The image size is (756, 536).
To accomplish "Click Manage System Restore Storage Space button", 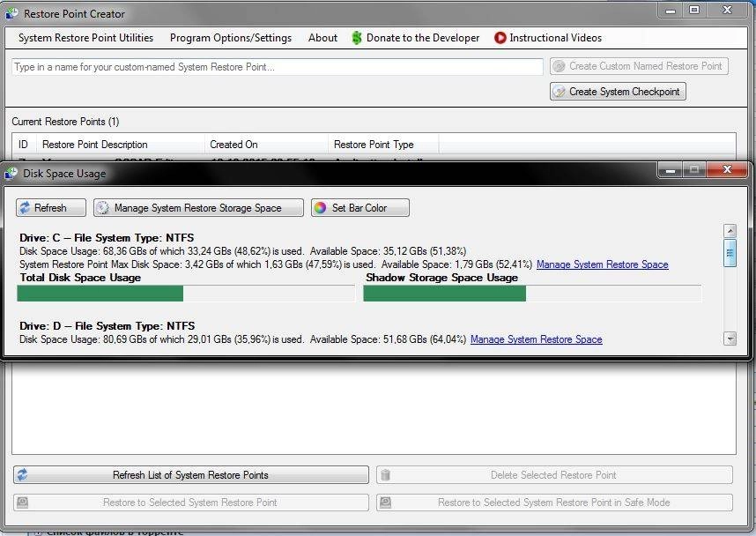I will click(x=198, y=207).
